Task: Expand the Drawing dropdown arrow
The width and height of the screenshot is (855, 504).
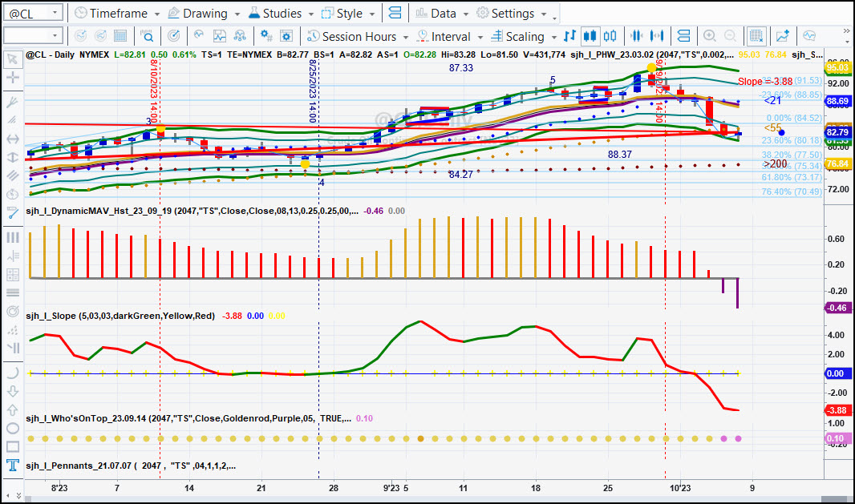Action: [x=237, y=14]
